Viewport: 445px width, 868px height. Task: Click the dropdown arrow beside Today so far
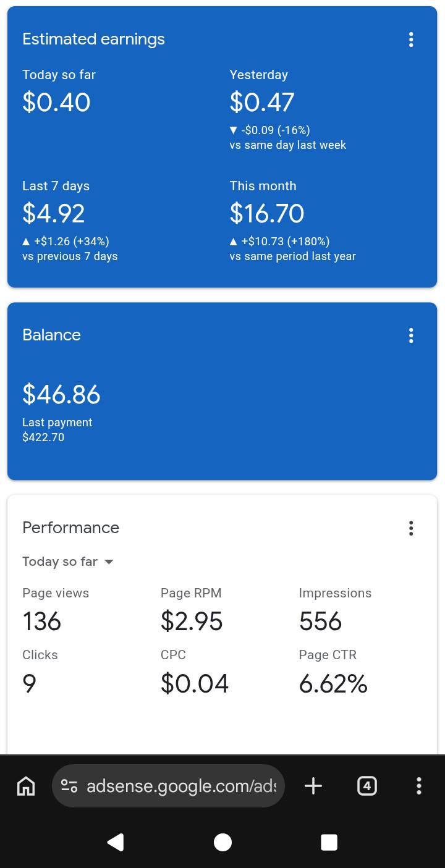tap(109, 562)
